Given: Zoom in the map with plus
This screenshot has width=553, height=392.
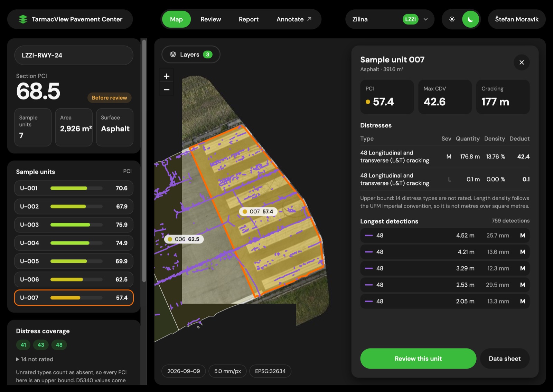Looking at the screenshot, I should [167, 76].
